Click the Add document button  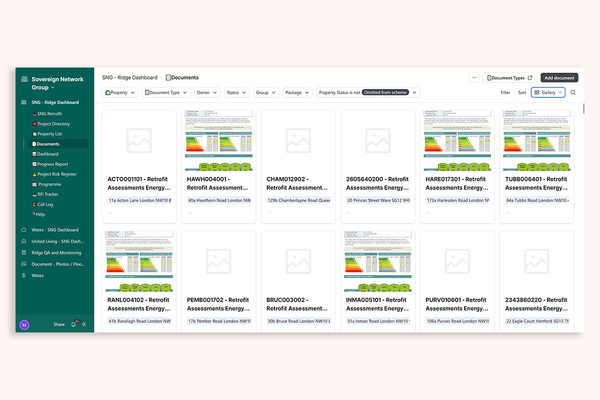pyautogui.click(x=559, y=77)
